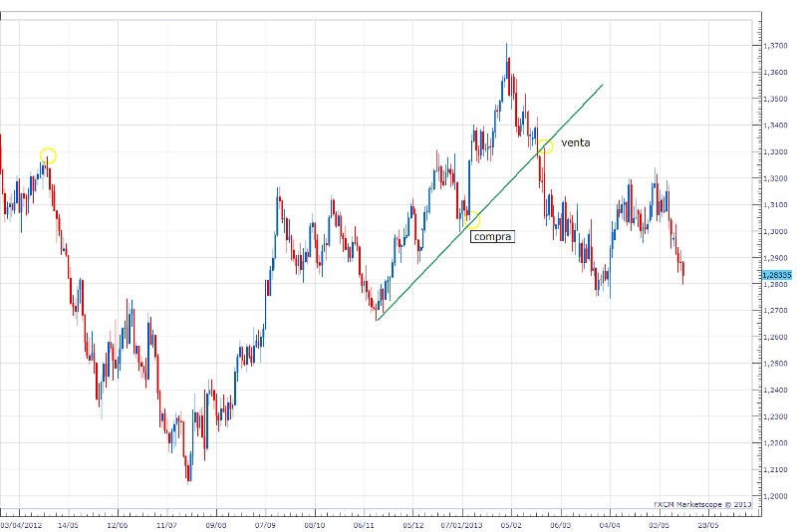The width and height of the screenshot is (797, 532).
Task: Click the blue current price tag 1,28335
Action: point(776,274)
